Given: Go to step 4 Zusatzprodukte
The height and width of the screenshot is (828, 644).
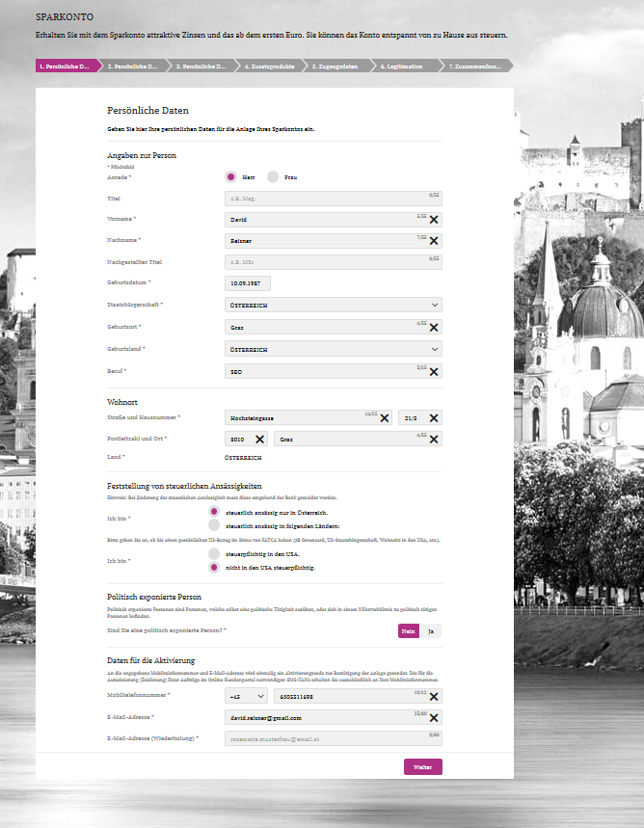Looking at the screenshot, I should (x=270, y=67).
